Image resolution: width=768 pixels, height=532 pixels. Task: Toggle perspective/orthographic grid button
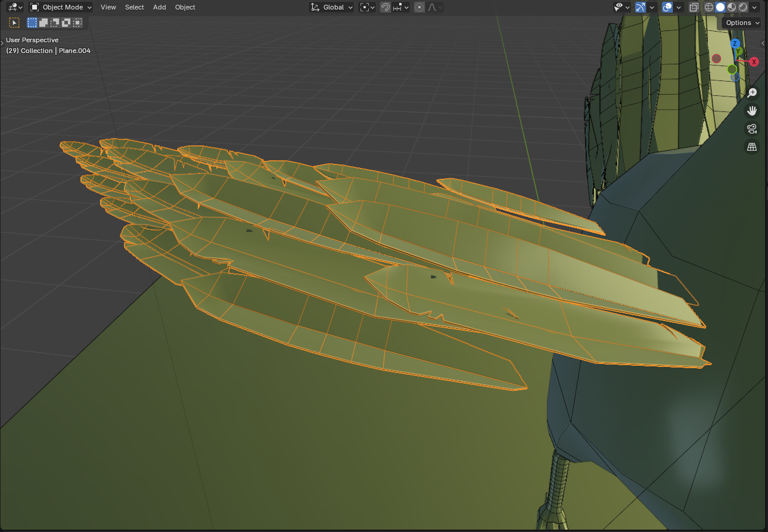(x=752, y=147)
